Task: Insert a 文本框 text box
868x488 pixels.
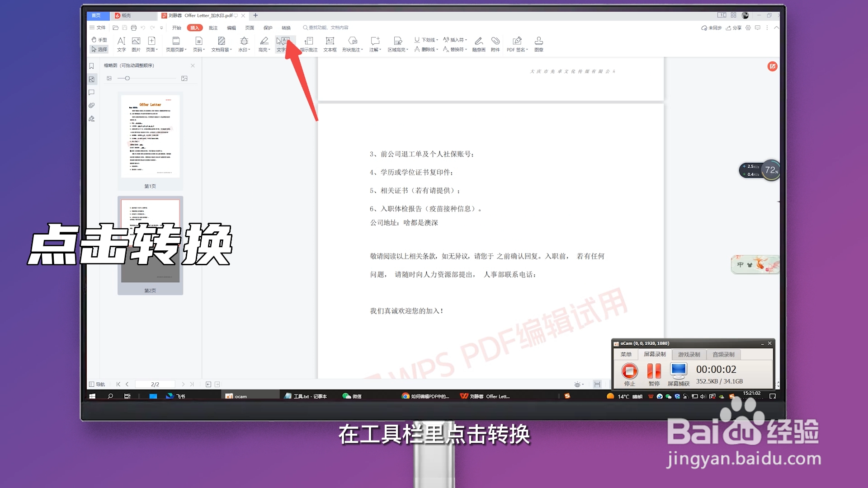Action: (x=330, y=44)
